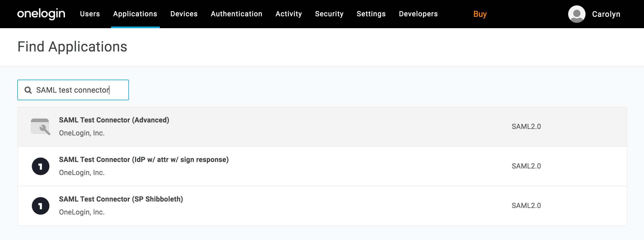Click the Find Applications heading

click(72, 47)
